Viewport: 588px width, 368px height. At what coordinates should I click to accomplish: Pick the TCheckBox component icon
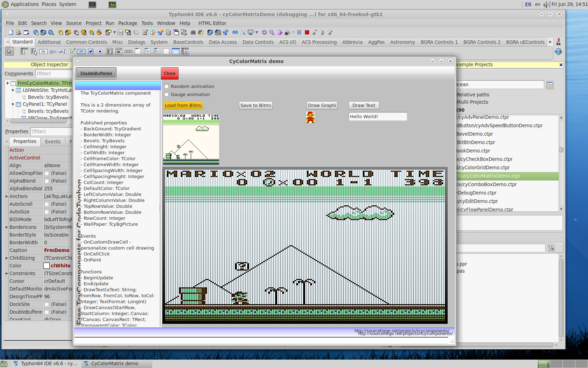[91, 52]
